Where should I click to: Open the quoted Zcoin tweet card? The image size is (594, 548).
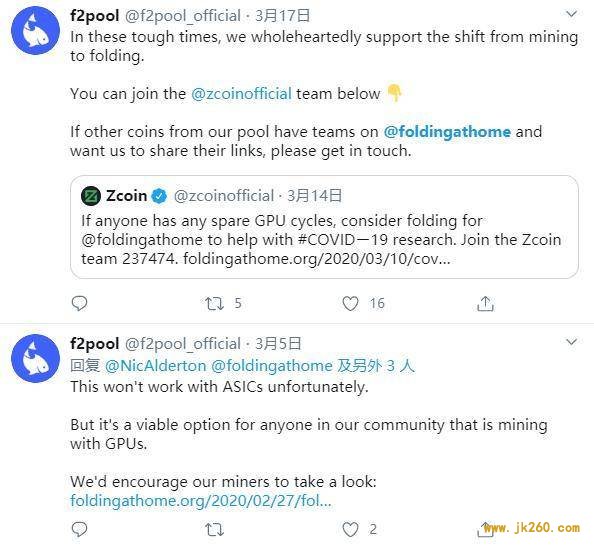[x=324, y=227]
